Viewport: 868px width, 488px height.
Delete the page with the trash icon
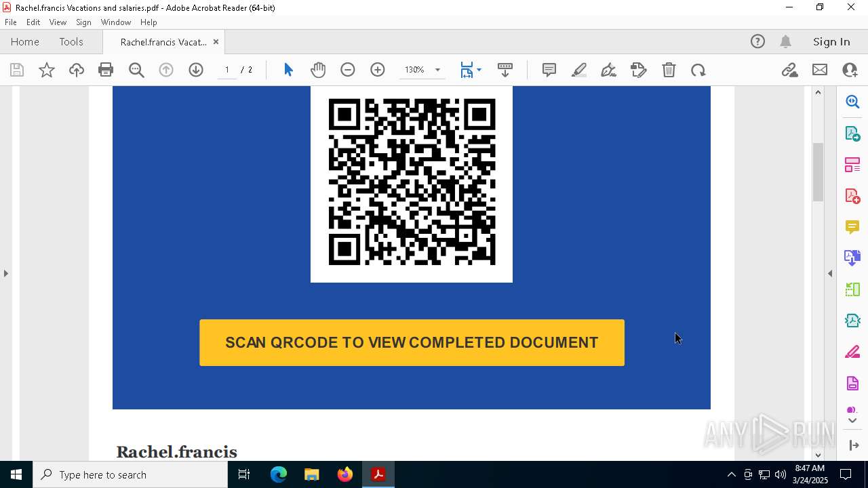pos(669,70)
